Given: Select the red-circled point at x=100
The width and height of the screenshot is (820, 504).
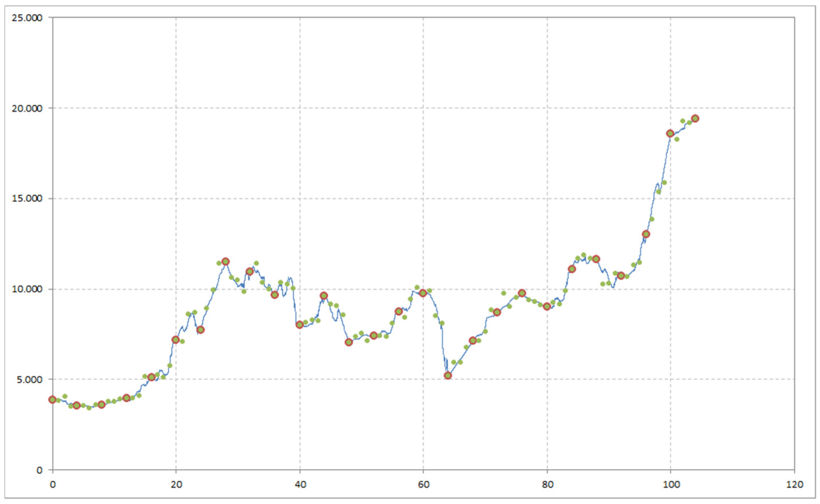Looking at the screenshot, I should click(x=670, y=134).
